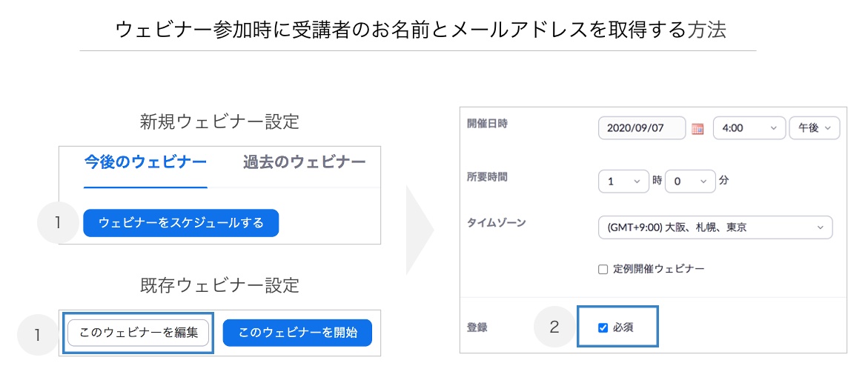868x386 pixels.
Task: Click the 開催日時 field label
Action: 487,123
